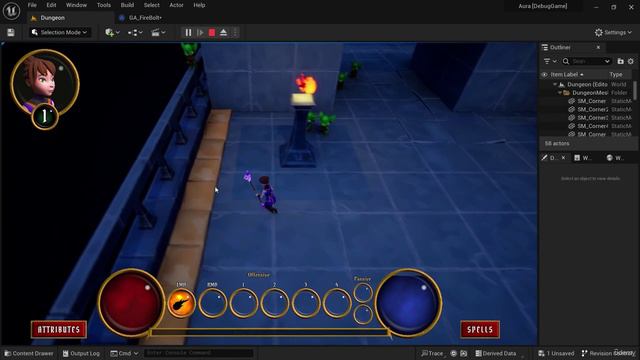Open the File menu
The width and height of the screenshot is (640, 360).
coord(32,5)
